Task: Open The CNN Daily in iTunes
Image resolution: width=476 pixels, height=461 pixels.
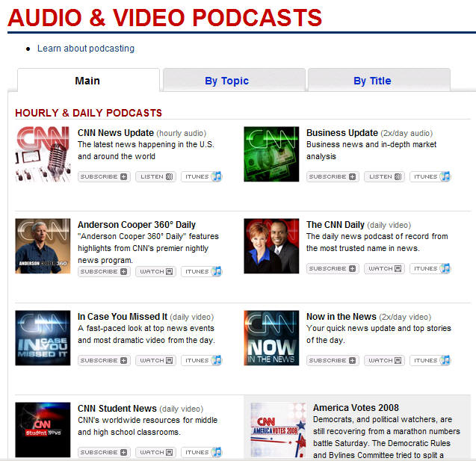Action: click(430, 268)
